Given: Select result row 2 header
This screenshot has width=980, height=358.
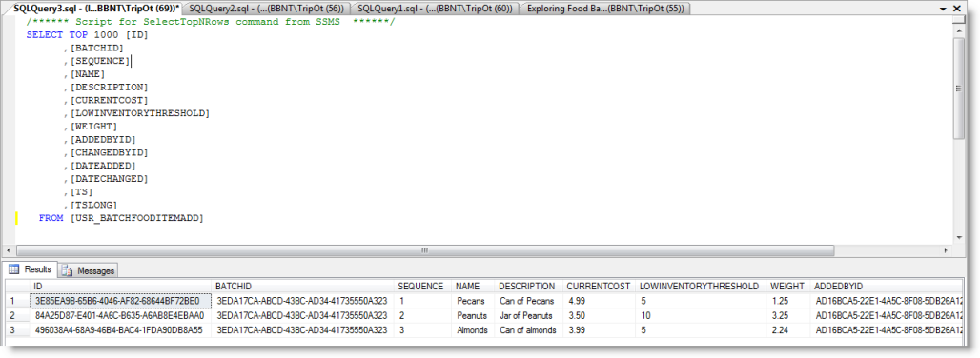Looking at the screenshot, I should click(17, 315).
